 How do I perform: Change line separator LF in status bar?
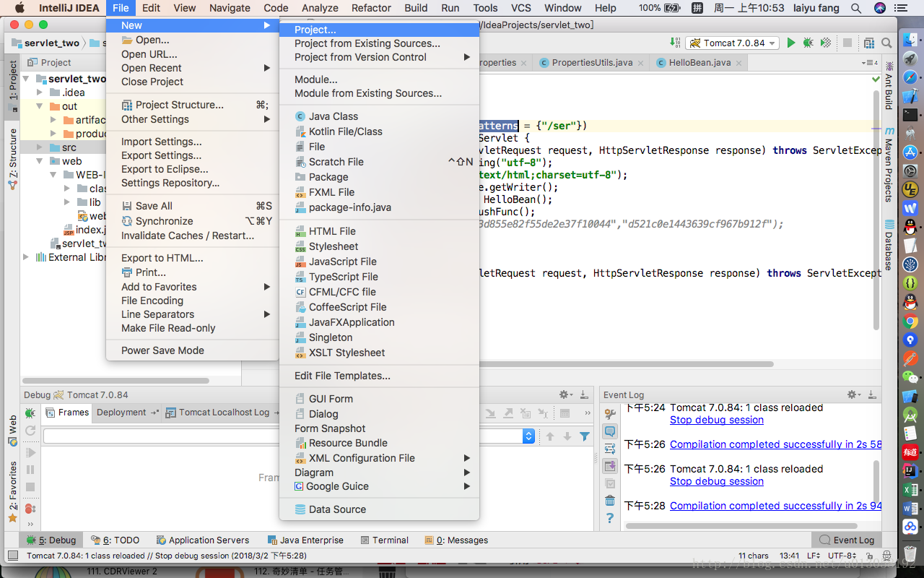(x=813, y=556)
